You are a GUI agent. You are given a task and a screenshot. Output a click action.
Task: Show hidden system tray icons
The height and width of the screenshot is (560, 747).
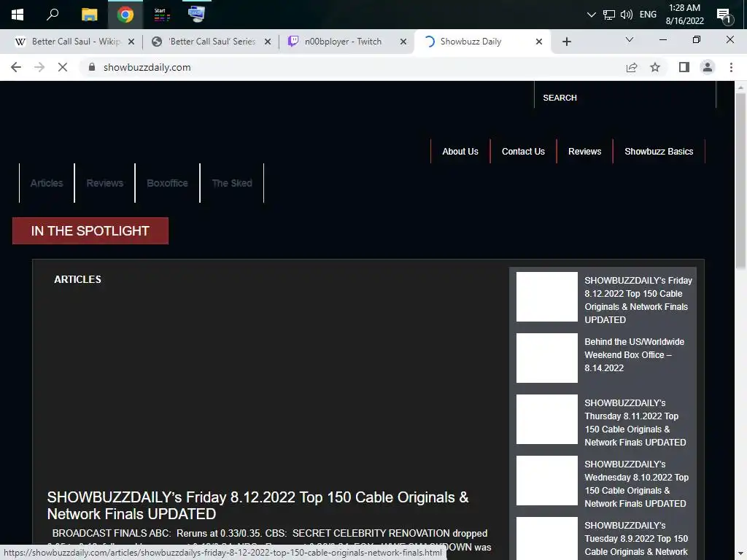(591, 15)
